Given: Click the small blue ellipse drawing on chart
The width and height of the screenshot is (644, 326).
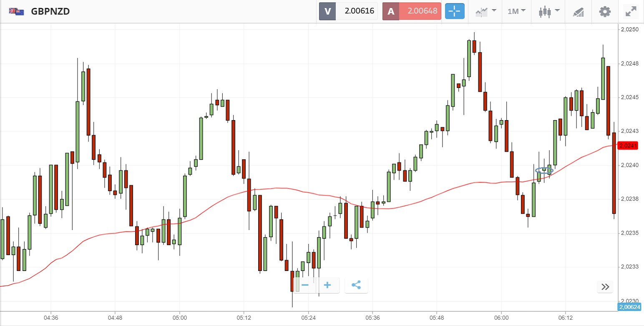Looking at the screenshot, I should coord(544,170).
